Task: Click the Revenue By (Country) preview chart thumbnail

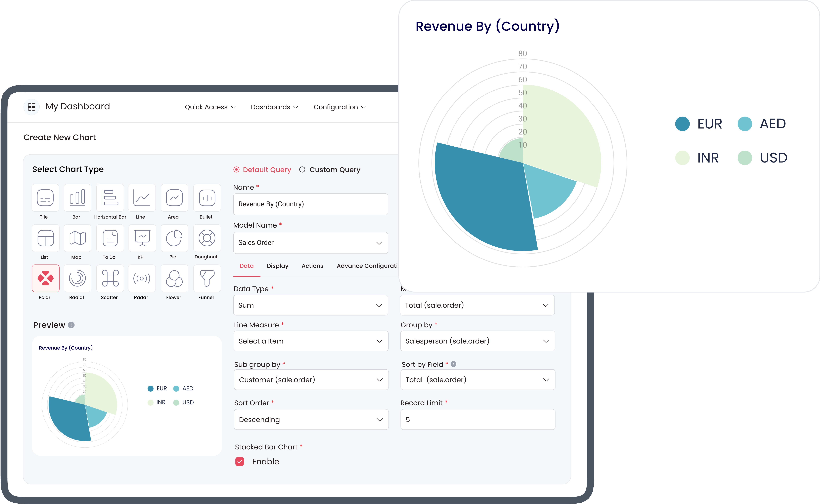Action: coord(127,396)
